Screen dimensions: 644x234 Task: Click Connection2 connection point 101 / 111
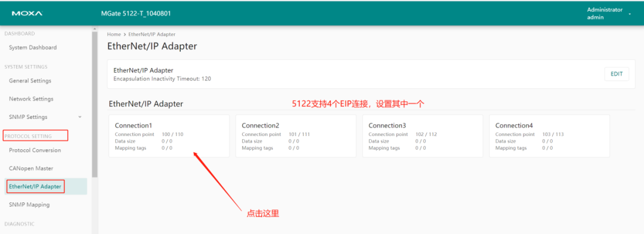[x=299, y=134]
